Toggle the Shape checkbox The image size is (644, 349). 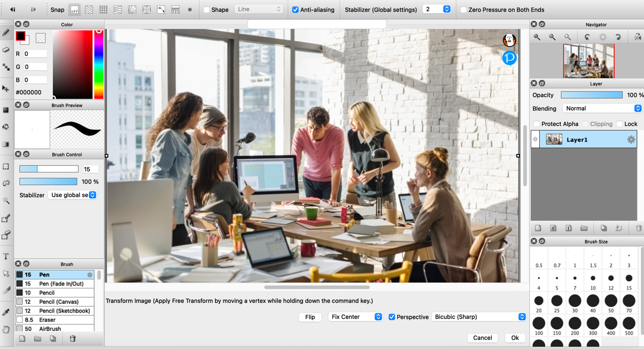pos(207,9)
